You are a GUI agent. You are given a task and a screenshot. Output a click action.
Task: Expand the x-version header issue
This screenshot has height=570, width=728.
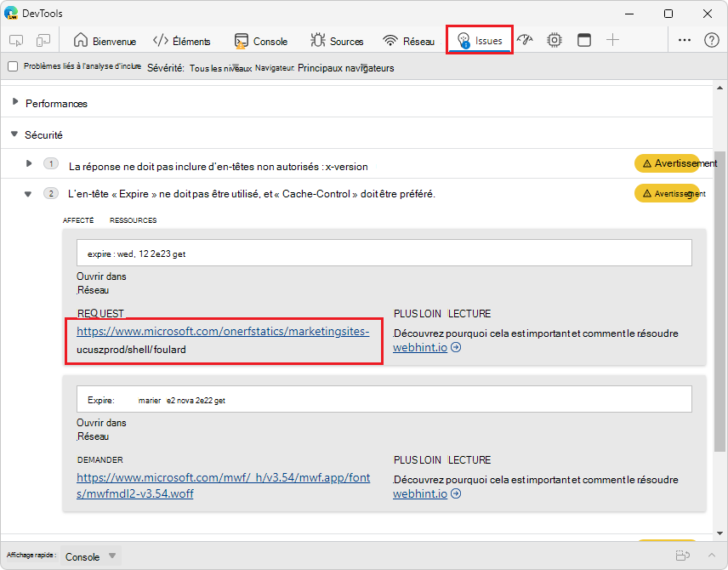coord(29,163)
